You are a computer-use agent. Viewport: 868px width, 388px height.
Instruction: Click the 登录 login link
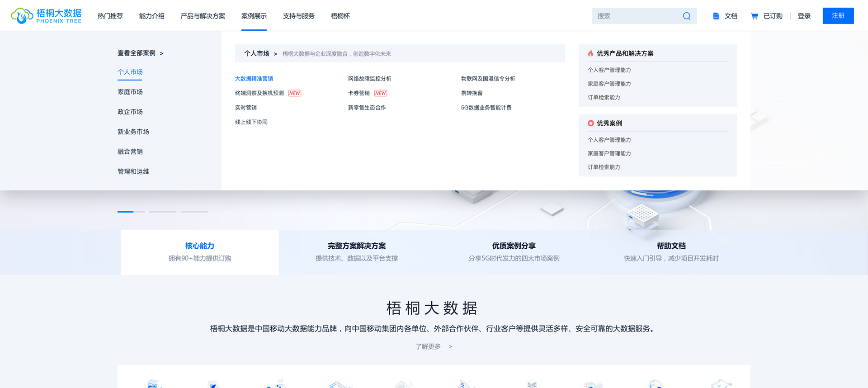[x=804, y=16]
